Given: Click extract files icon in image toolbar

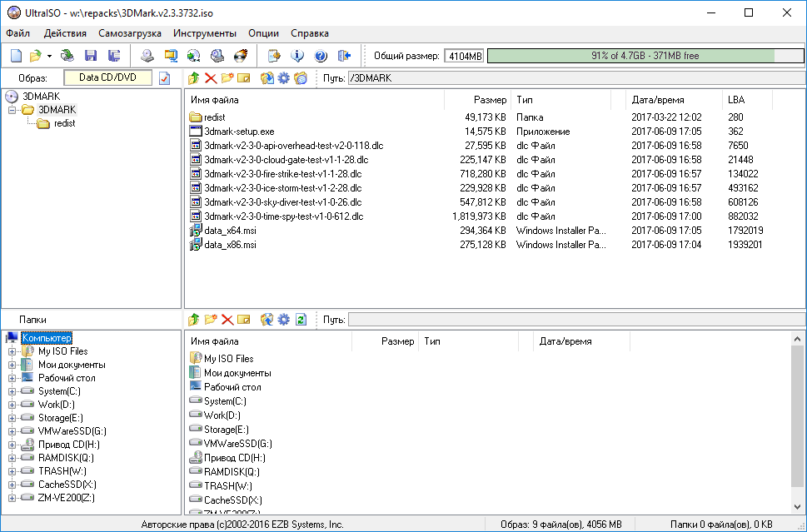Looking at the screenshot, I should click(267, 78).
